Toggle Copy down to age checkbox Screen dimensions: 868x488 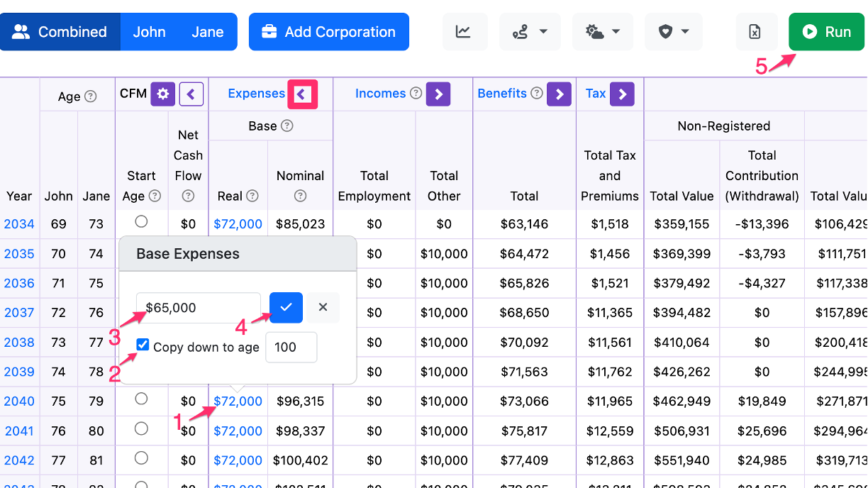(x=143, y=345)
